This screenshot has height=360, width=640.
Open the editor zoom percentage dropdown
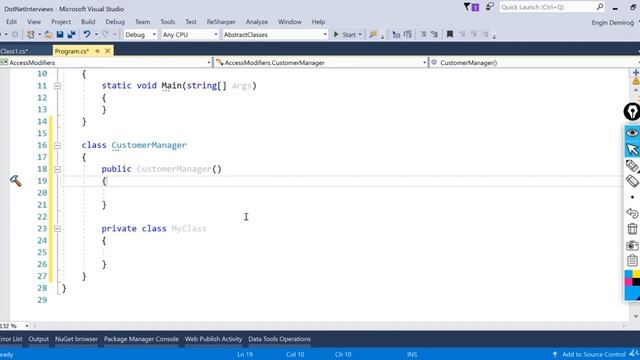tap(27, 326)
